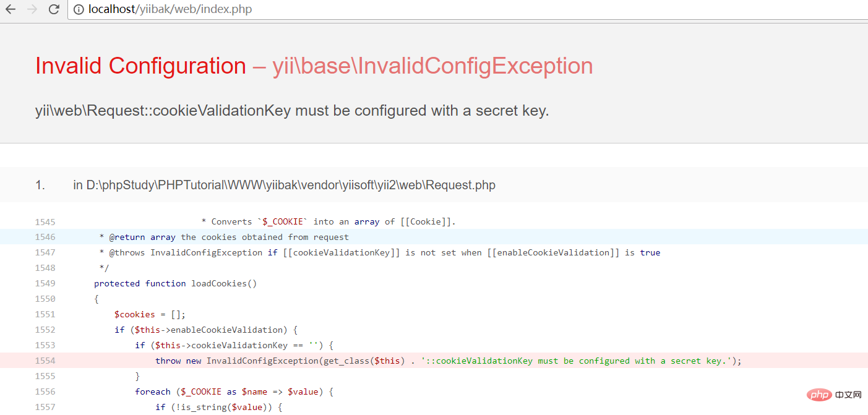Open the site information icon

[x=79, y=9]
